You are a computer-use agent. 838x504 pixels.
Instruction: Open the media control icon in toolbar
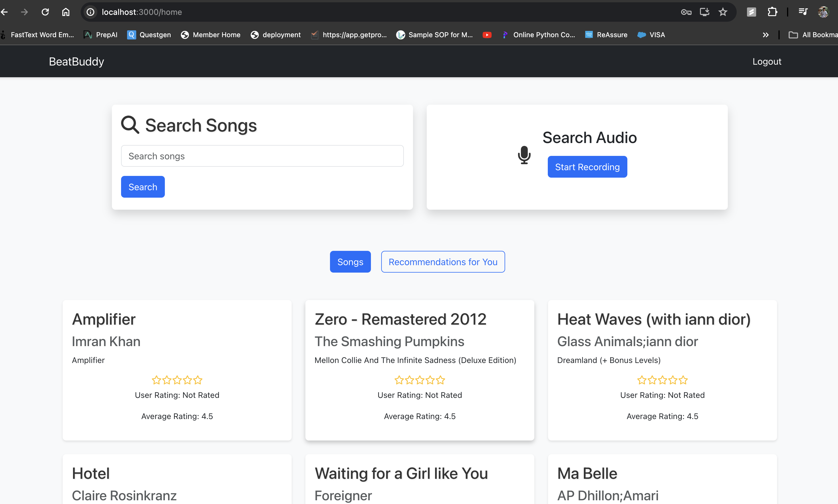(803, 12)
